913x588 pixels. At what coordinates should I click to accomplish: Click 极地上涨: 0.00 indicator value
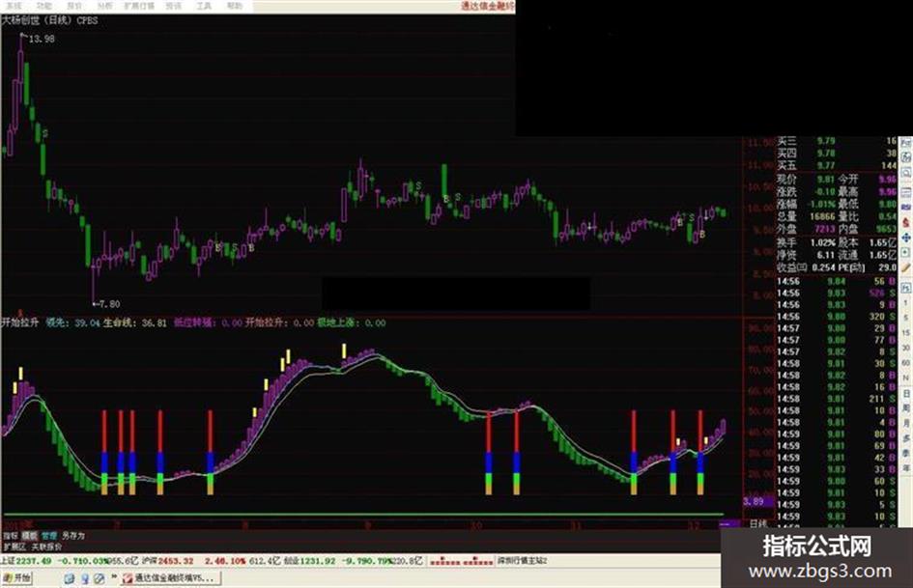tap(351, 322)
